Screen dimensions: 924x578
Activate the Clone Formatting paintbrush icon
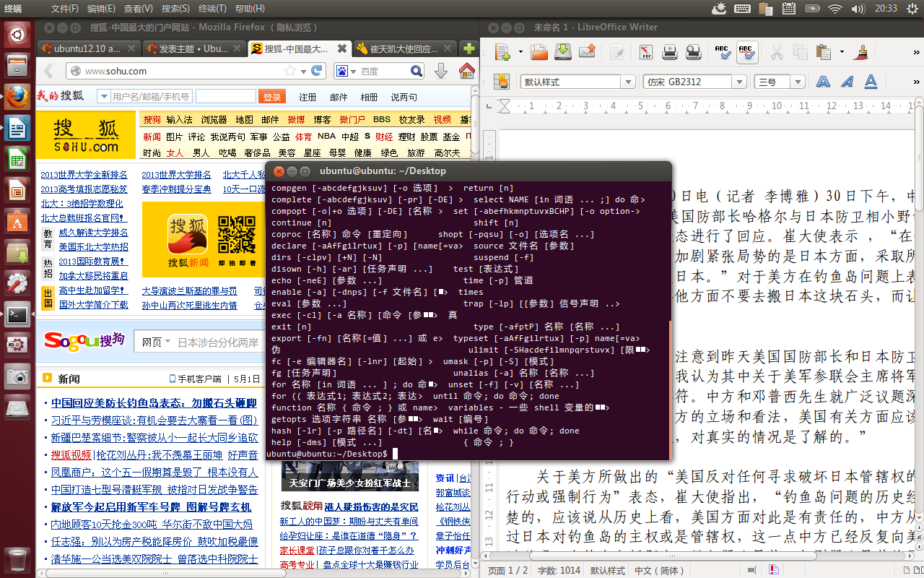pos(860,52)
